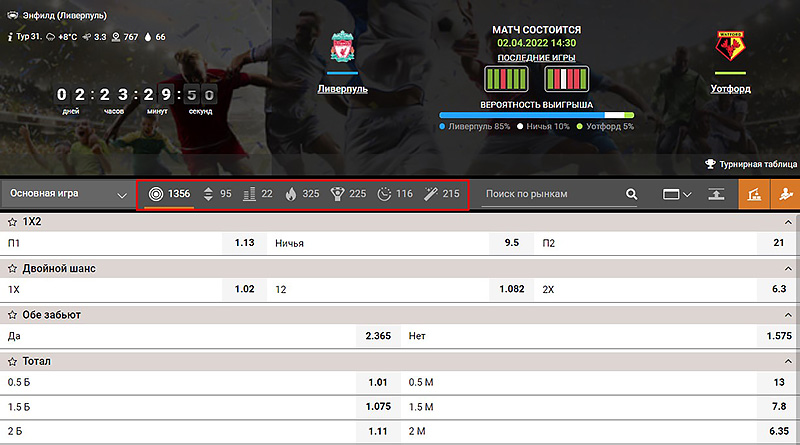Select the magic wand filter showing 215
The image size is (800, 445).
(441, 194)
